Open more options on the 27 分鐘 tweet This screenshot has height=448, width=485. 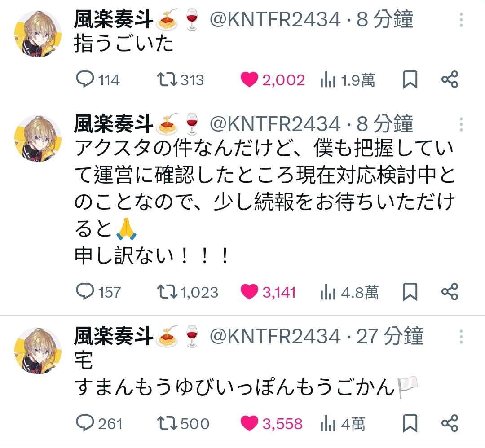click(461, 336)
